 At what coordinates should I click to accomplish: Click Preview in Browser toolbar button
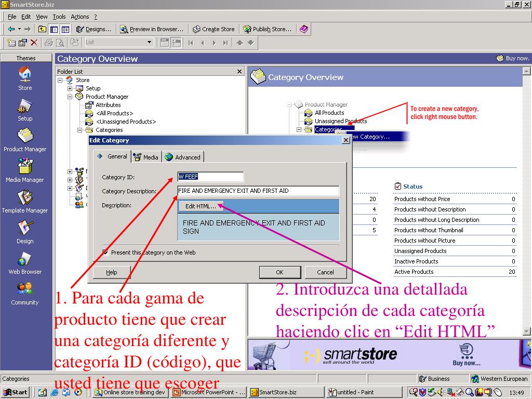point(152,29)
